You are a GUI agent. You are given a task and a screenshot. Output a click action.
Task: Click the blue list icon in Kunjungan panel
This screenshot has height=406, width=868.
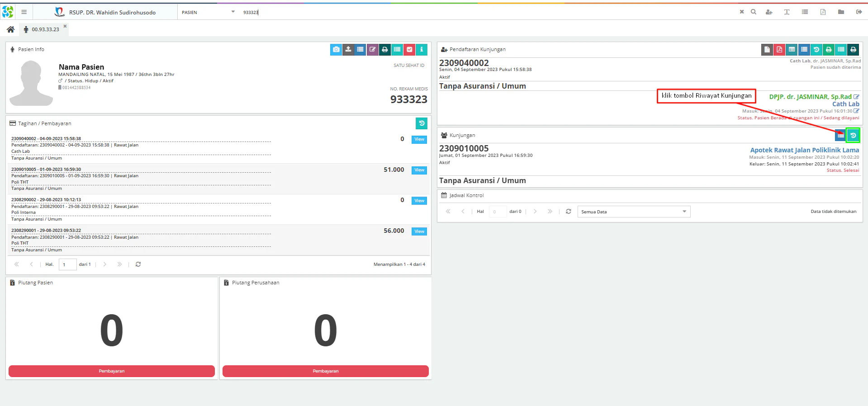840,135
